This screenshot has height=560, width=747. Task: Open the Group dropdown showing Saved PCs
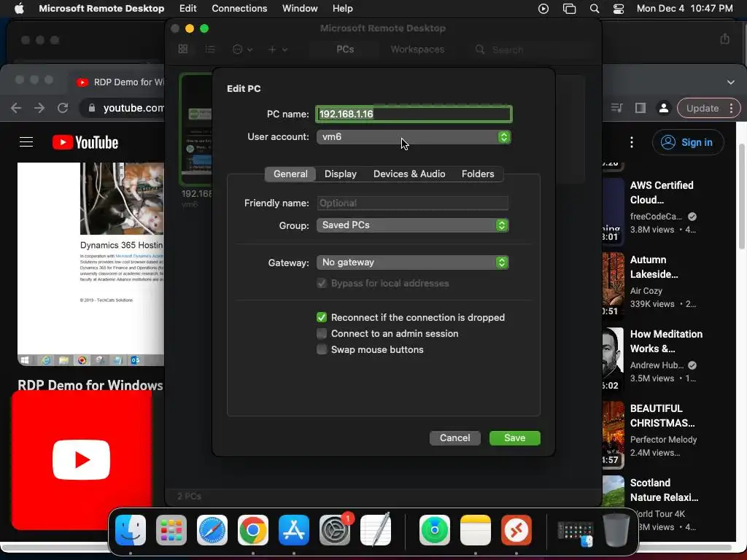(413, 225)
